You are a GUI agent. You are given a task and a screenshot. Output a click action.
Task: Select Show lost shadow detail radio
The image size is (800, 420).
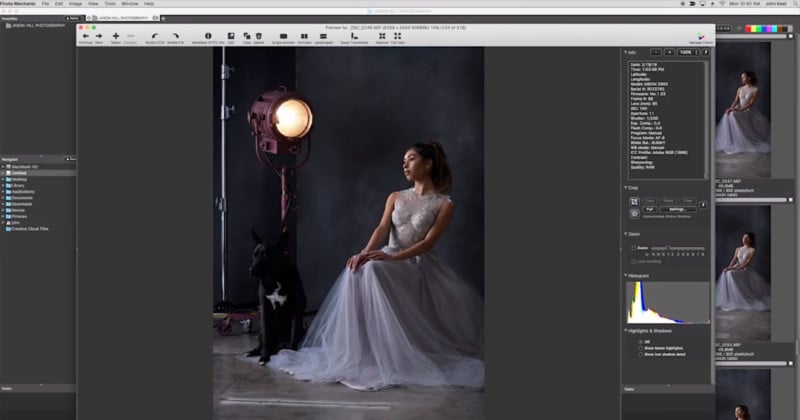coord(641,354)
